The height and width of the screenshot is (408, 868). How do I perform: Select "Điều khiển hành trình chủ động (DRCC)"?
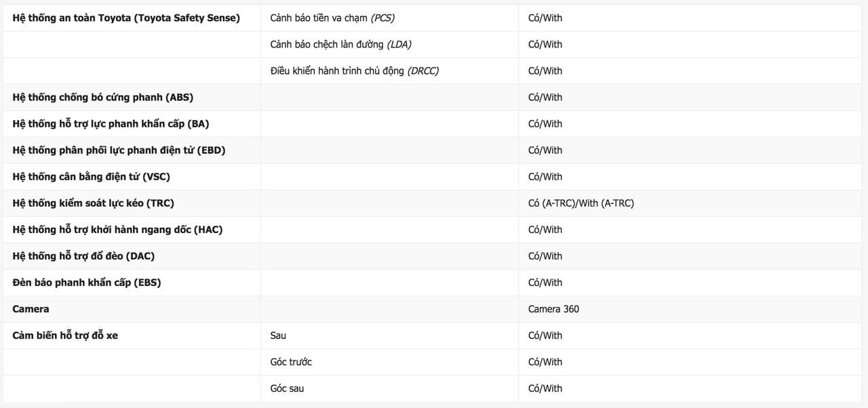[354, 71]
